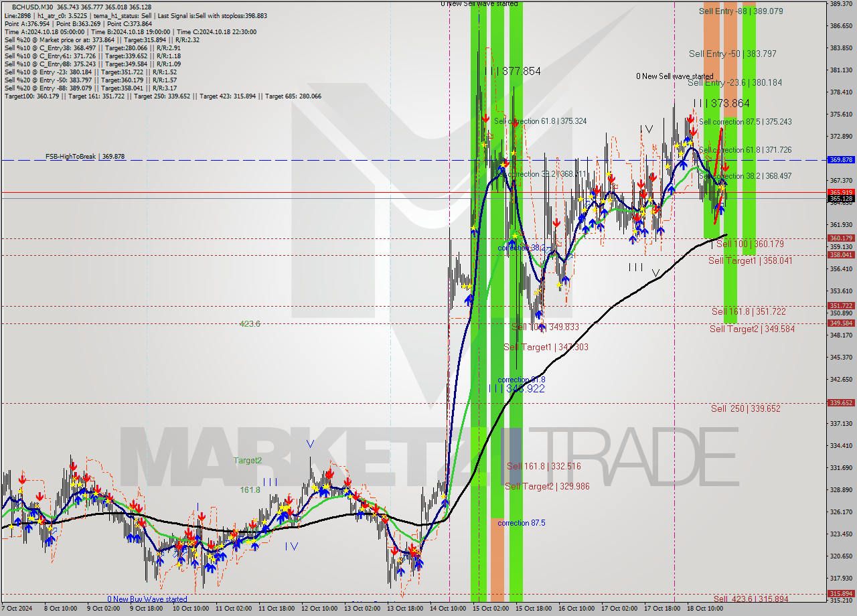This screenshot has width=857, height=616.
Task: Click the correction 87.5 blue label
Action: [x=521, y=523]
